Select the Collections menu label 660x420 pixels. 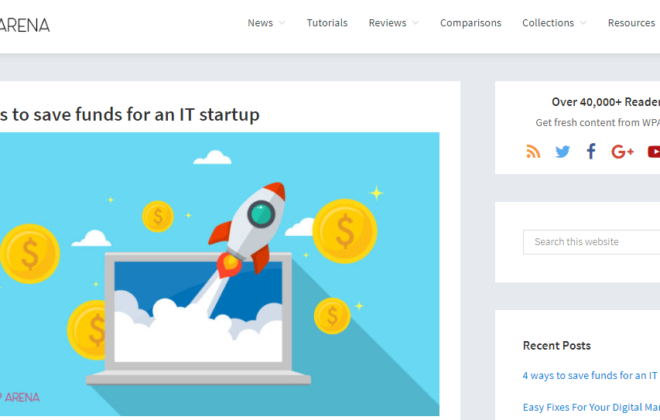(548, 23)
